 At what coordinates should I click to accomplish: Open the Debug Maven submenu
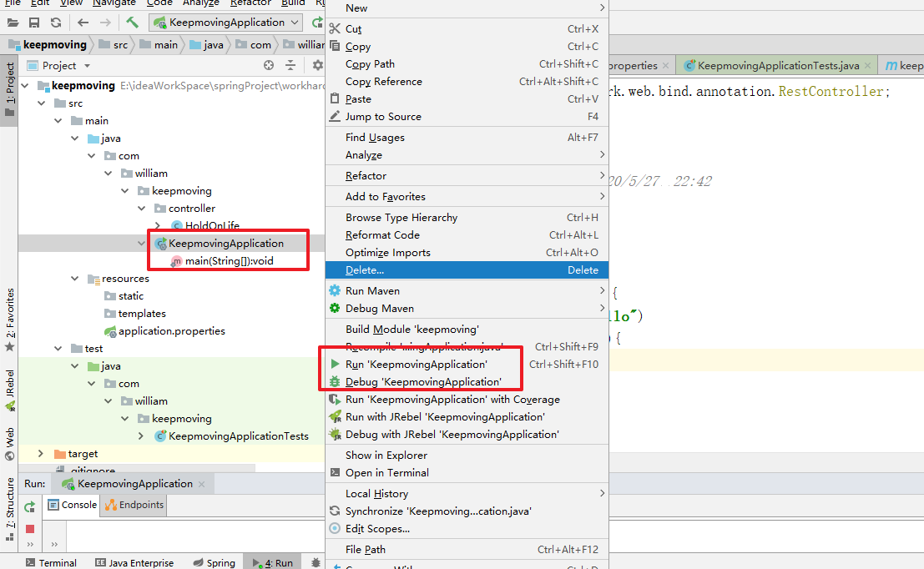pos(467,309)
